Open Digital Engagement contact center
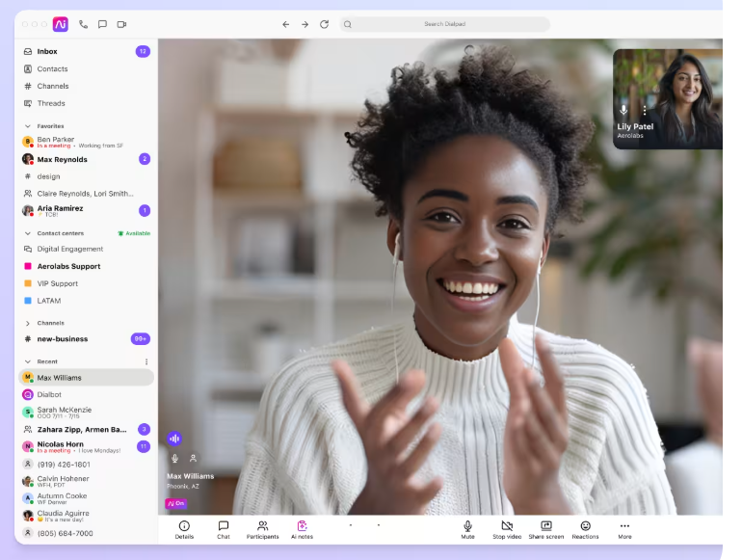 (x=87, y=249)
